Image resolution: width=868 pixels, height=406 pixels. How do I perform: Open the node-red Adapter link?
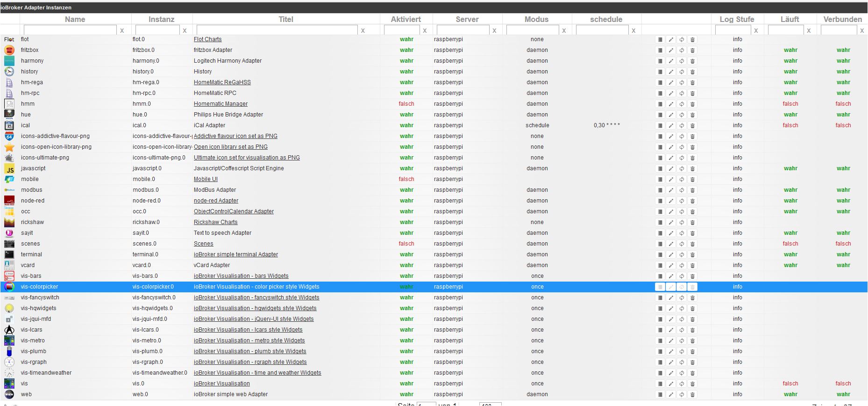216,201
